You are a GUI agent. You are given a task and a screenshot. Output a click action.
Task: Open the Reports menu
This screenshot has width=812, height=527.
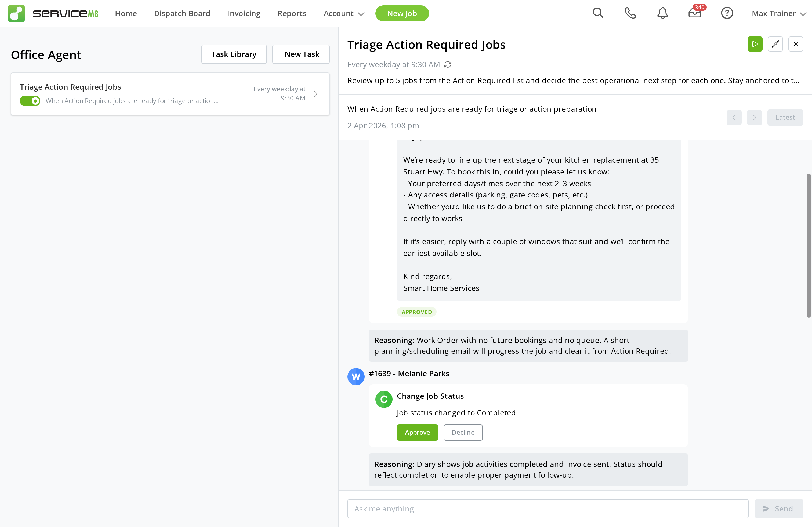pos(292,13)
